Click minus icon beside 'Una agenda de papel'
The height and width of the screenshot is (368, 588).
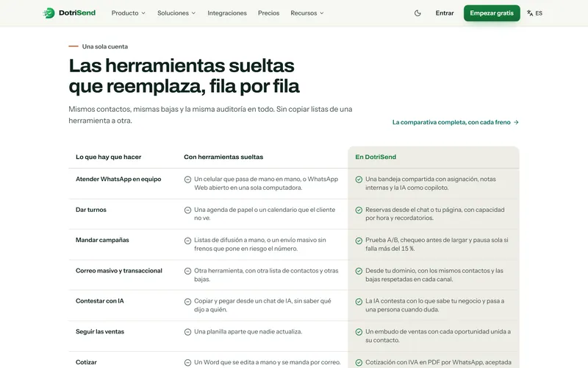(x=187, y=210)
